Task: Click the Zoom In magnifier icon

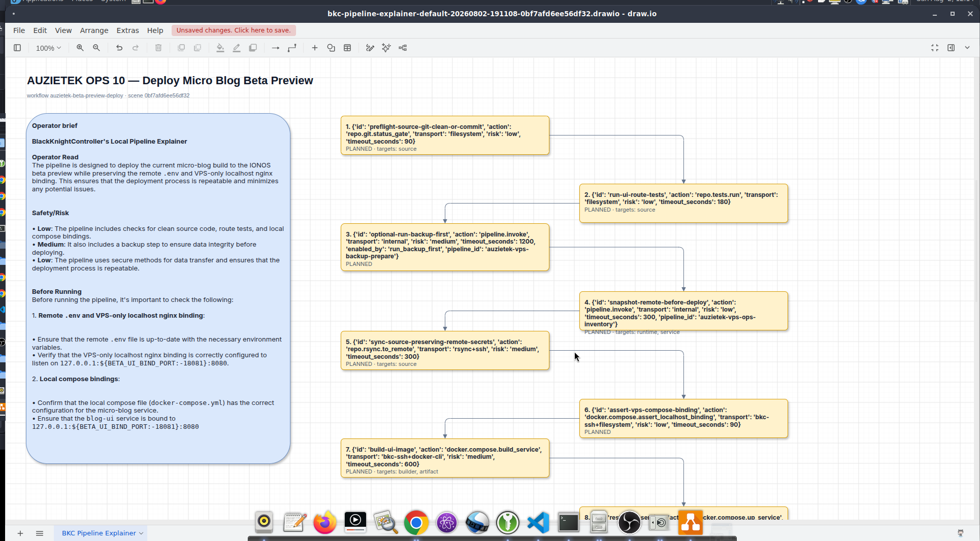Action: (x=80, y=48)
